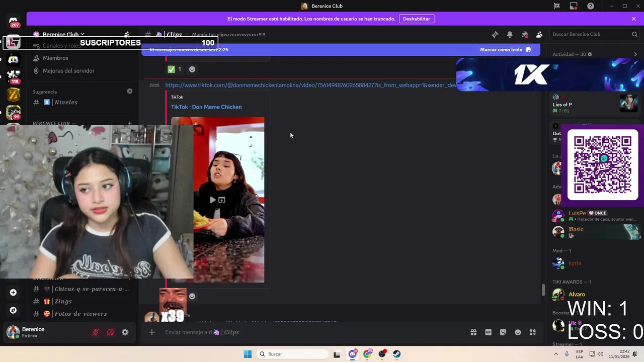
Task: Open member LuisPe in member list
Action: pos(595,216)
